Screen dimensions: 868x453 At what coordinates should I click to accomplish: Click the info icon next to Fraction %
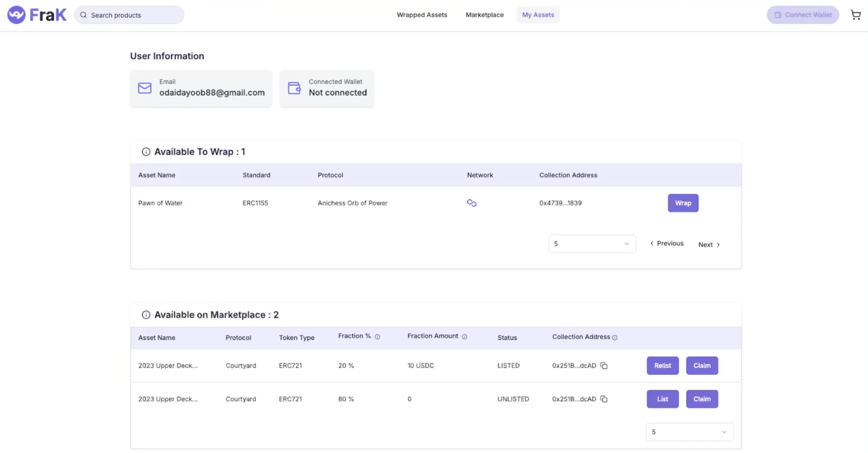pos(377,337)
